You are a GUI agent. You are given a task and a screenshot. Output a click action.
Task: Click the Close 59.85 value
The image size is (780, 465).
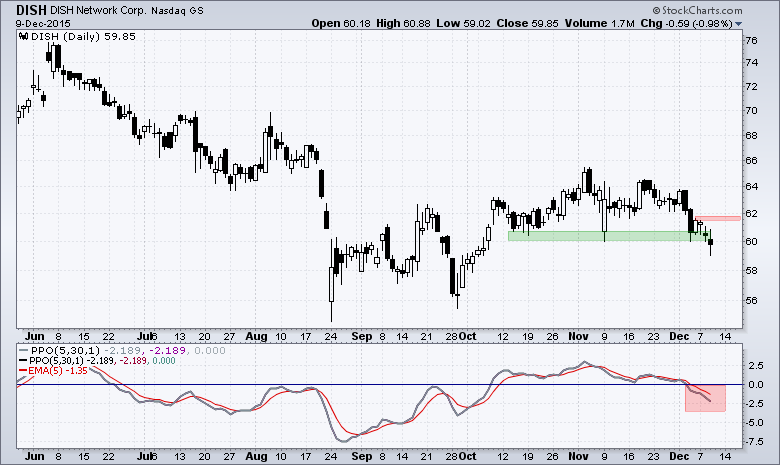527,23
